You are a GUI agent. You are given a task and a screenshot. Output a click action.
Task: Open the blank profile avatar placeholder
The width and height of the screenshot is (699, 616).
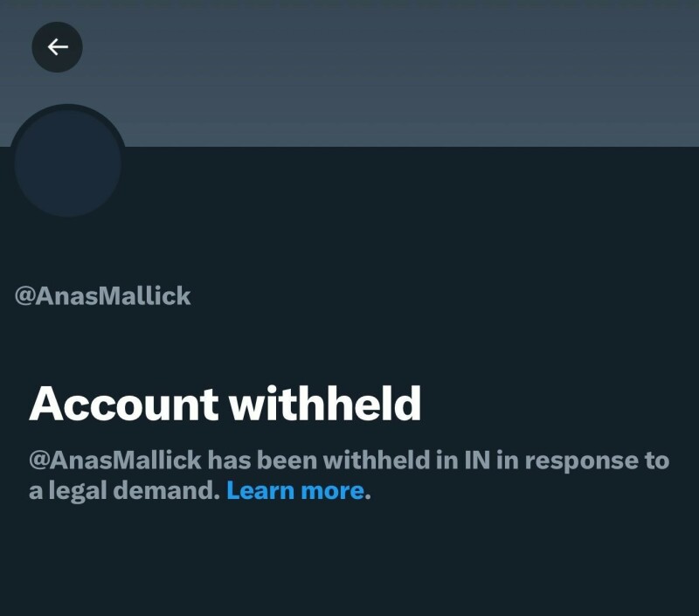click(68, 163)
